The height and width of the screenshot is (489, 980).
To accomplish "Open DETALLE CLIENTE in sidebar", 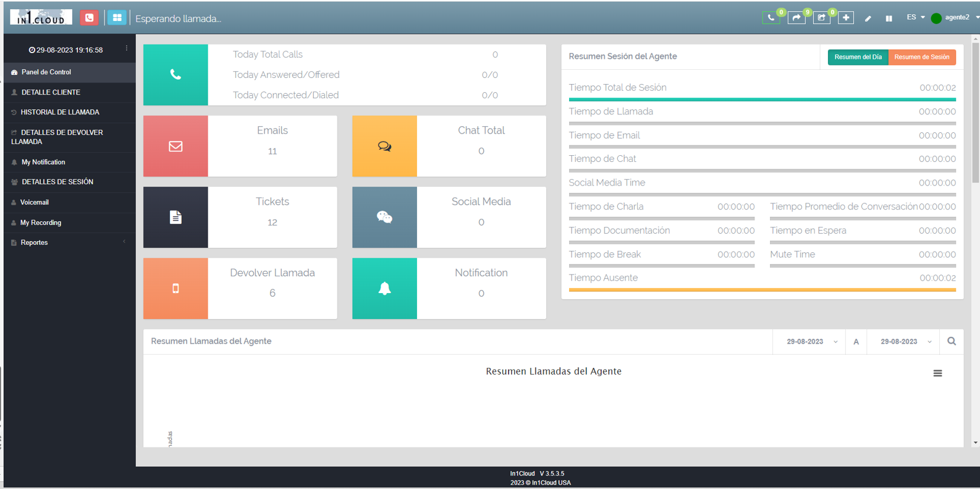I will pos(69,92).
